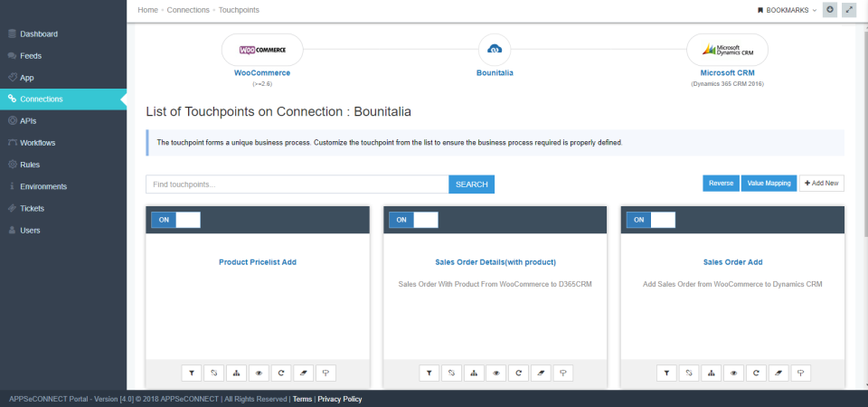Image resolution: width=868 pixels, height=407 pixels.
Task: Click the Bounitalia cloud icon
Action: [495, 50]
